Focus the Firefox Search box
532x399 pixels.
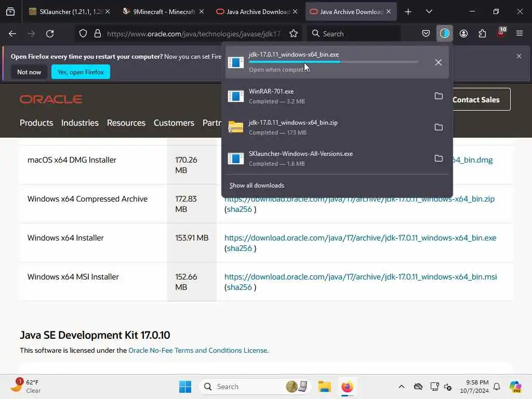click(354, 34)
